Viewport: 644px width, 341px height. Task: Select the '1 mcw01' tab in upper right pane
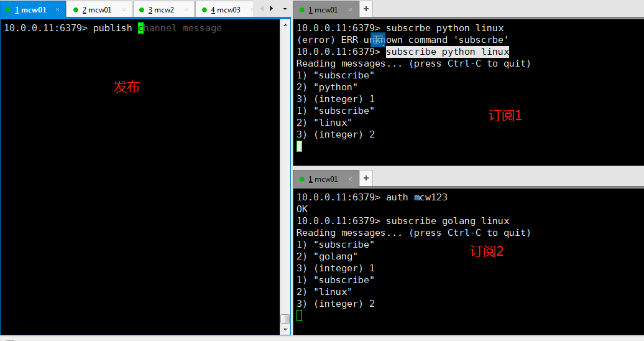coord(325,9)
